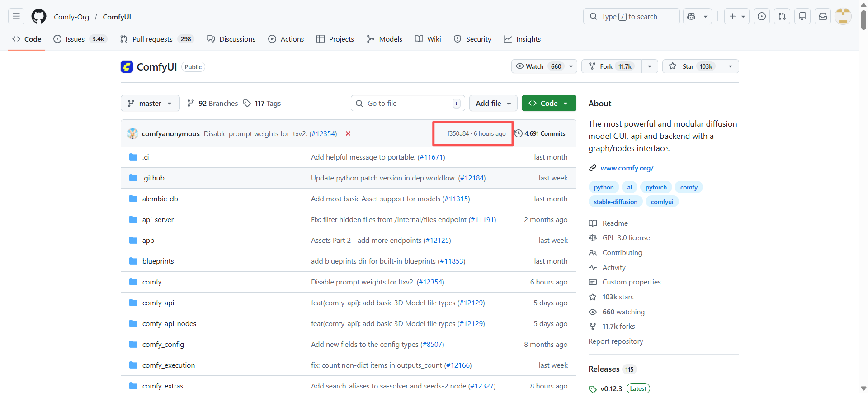Screen dimensions: 868x393
Task: Fork the repository
Action: [x=611, y=66]
